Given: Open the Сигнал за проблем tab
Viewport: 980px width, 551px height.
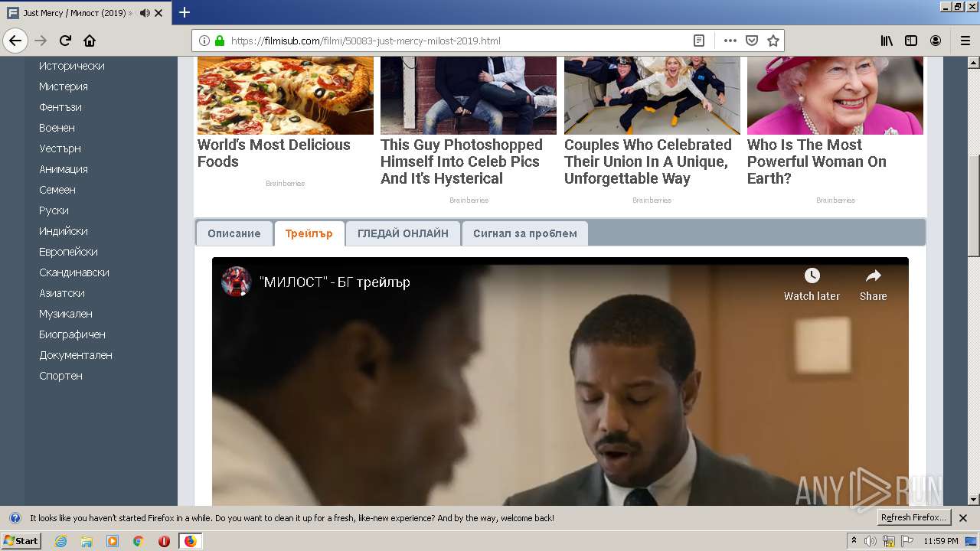Looking at the screenshot, I should 525,233.
